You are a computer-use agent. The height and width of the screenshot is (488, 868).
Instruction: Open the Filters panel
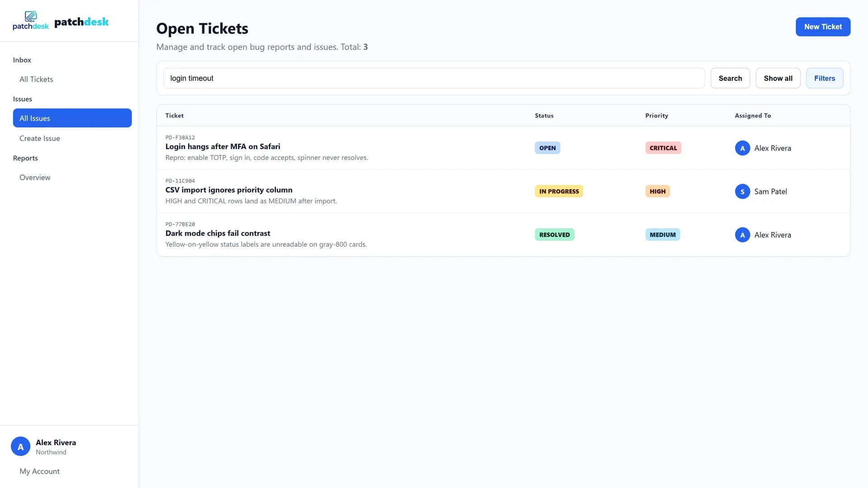pyautogui.click(x=824, y=78)
